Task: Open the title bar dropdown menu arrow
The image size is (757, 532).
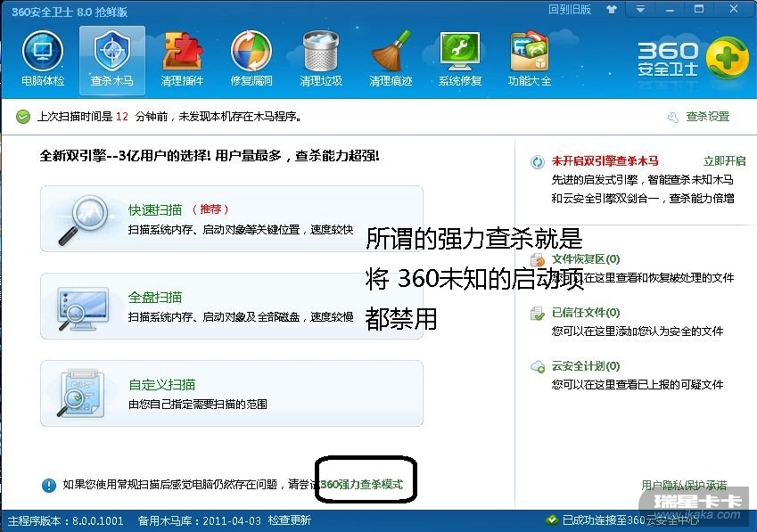Action: pos(640,9)
